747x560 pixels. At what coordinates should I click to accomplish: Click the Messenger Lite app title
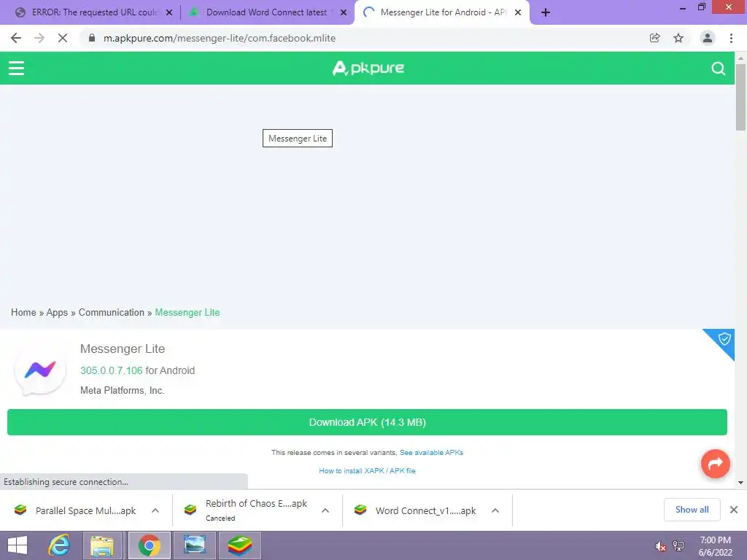tap(123, 349)
